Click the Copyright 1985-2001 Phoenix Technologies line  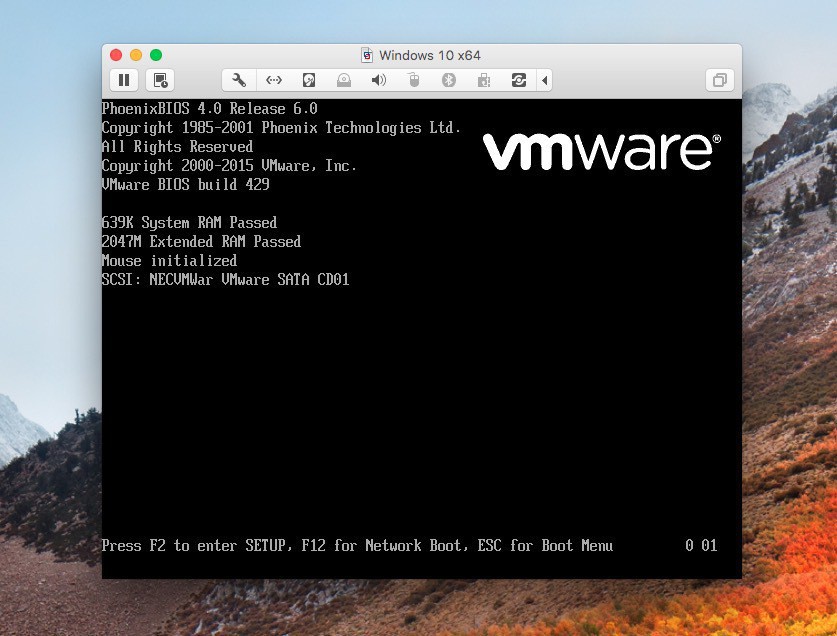(281, 128)
